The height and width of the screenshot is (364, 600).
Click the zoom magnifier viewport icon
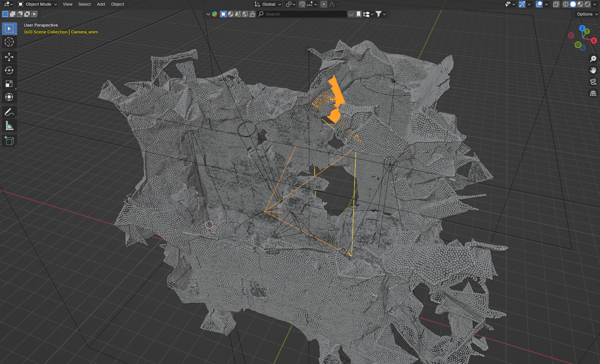tap(593, 59)
